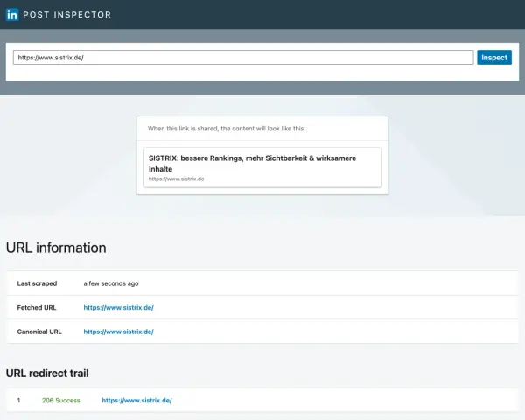Click the 'URL redirect trail' heading
The height and width of the screenshot is (420, 525).
tap(47, 373)
